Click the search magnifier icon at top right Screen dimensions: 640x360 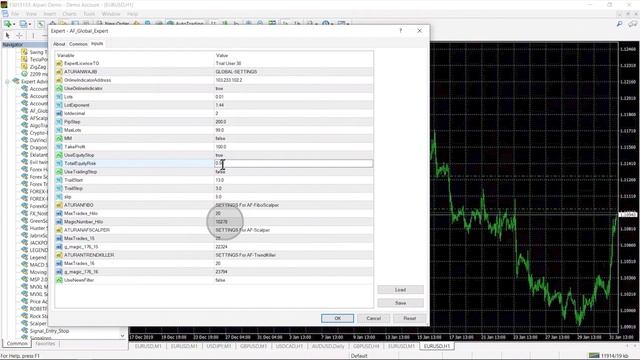[620, 24]
